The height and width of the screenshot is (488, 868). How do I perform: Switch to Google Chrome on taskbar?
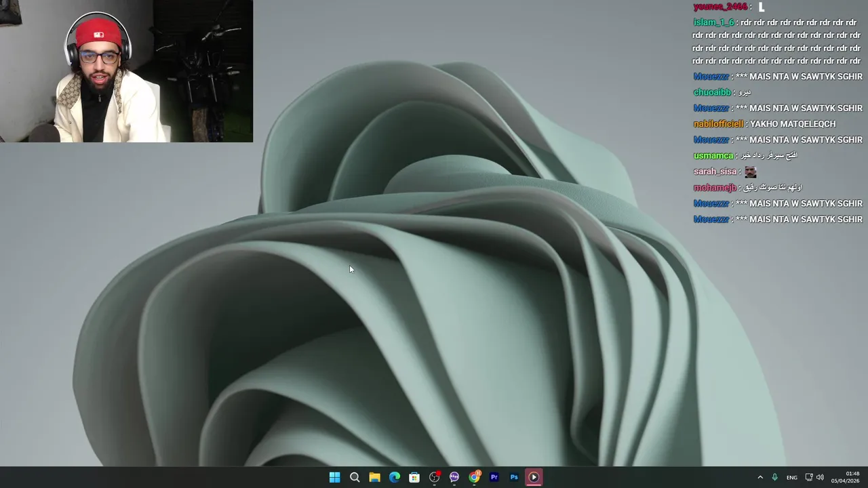pyautogui.click(x=474, y=477)
